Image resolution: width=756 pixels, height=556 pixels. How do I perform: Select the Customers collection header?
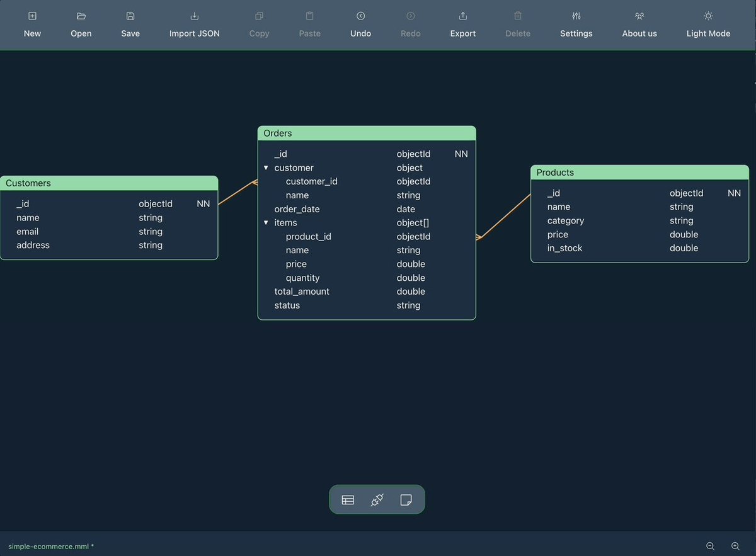pos(109,183)
